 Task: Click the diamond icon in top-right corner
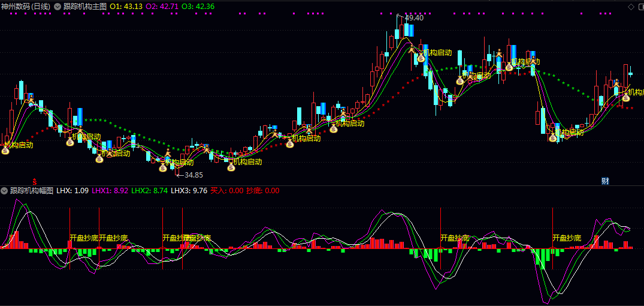630,6
